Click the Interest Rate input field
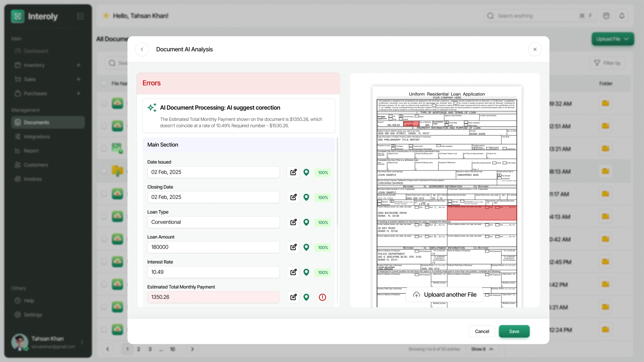Screen dimensions: 644x362 (x=213, y=272)
